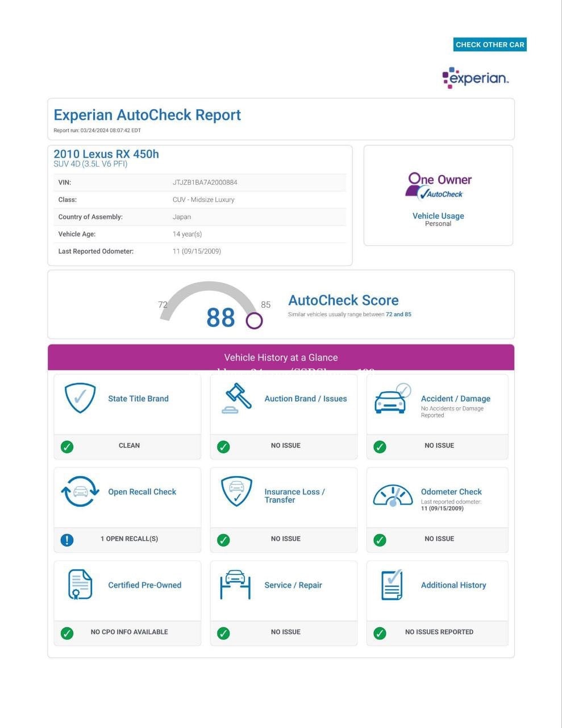Click the Certified Pre-Owned certificate icon
Viewport: 562px width, 728px height.
click(80, 584)
